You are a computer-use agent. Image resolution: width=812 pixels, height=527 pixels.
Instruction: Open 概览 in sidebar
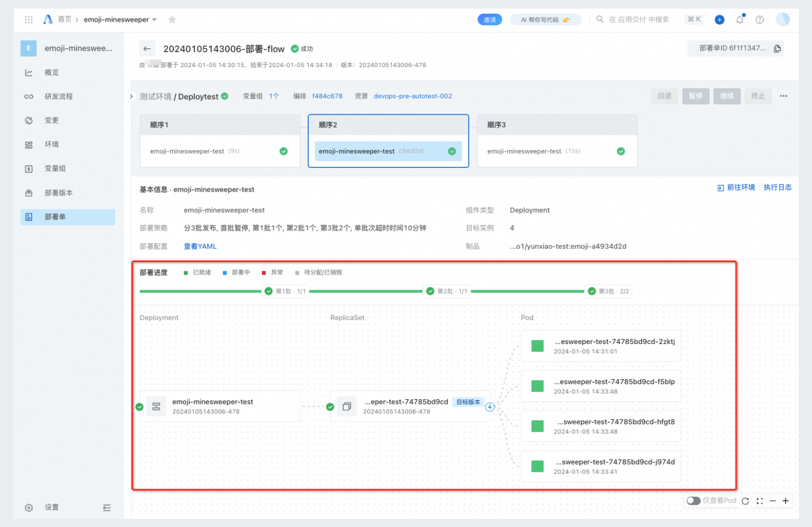pyautogui.click(x=68, y=72)
